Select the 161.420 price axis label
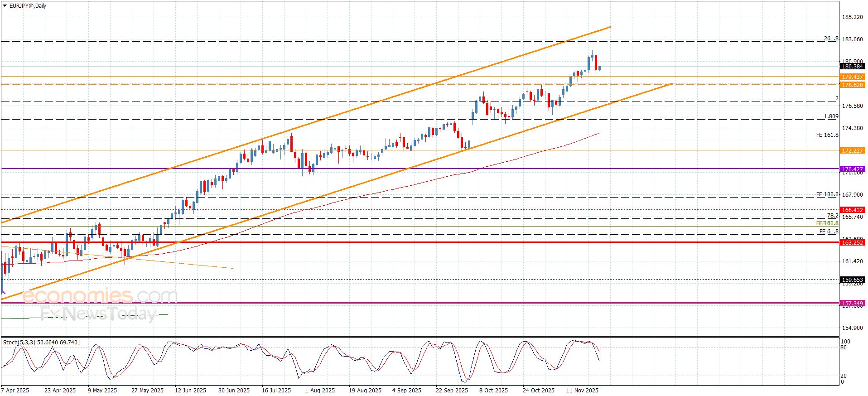This screenshot has height=396, width=868. [x=852, y=261]
